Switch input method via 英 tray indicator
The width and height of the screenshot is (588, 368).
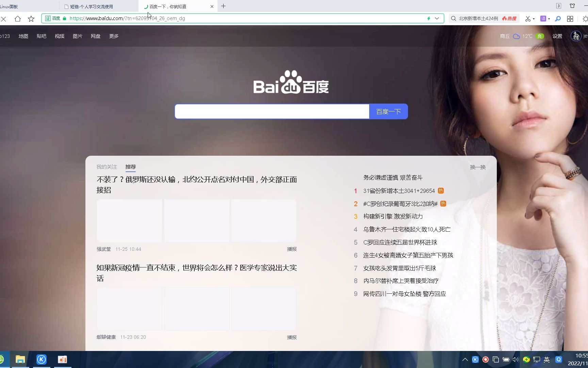click(546, 359)
